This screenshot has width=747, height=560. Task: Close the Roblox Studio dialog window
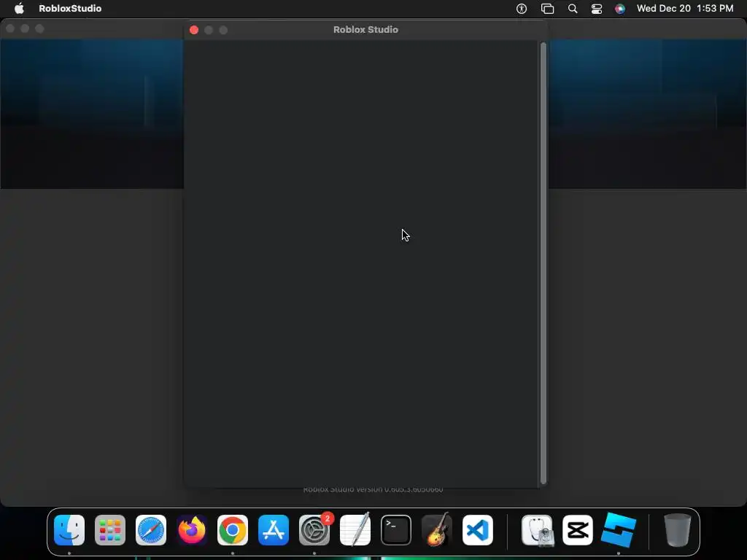194,30
